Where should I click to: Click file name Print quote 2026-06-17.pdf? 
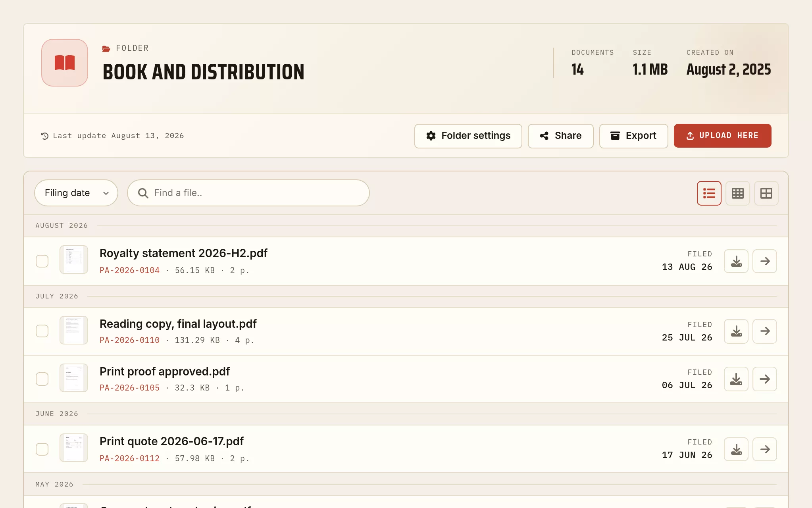(x=171, y=441)
